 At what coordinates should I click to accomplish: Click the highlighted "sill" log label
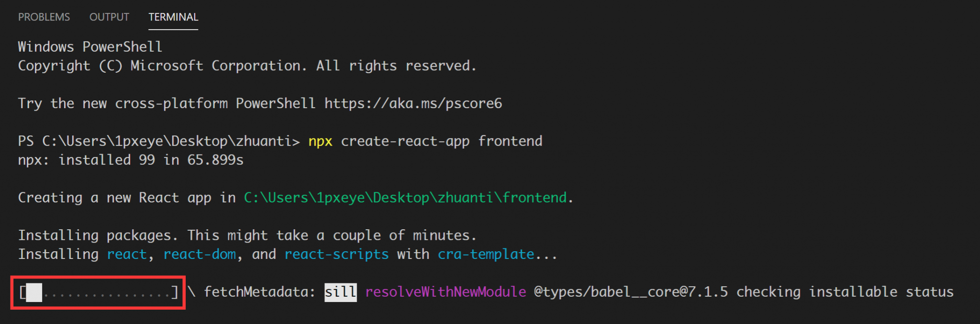(x=340, y=292)
